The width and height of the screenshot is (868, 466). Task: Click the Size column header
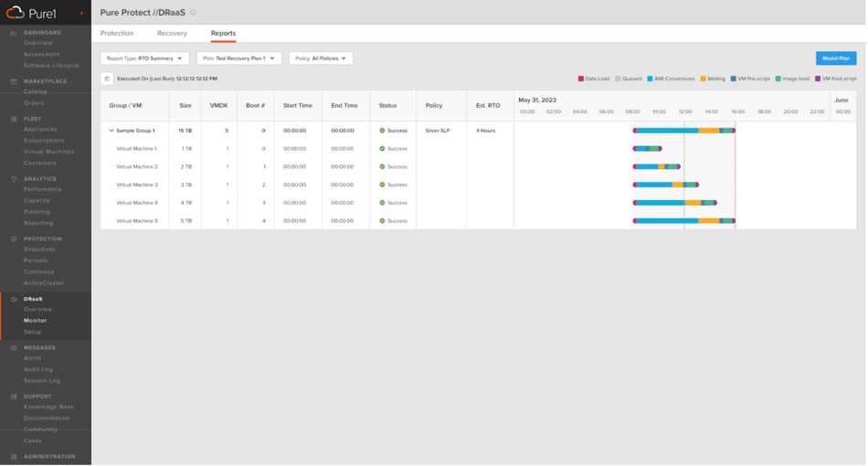[x=185, y=105]
